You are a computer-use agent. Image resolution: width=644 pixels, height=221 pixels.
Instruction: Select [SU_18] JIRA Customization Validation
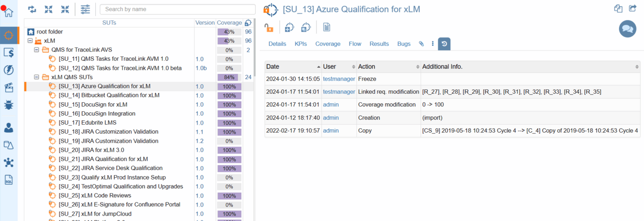pos(109,132)
